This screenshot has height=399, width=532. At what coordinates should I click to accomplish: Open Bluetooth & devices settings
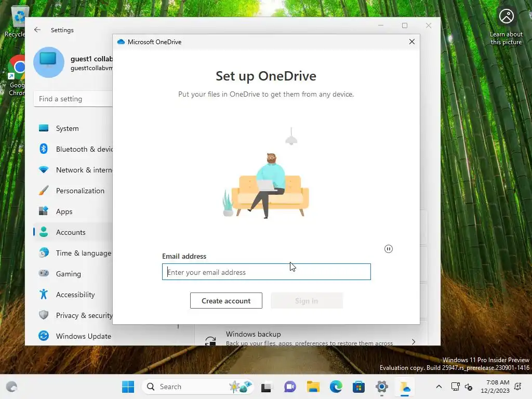tap(73, 149)
